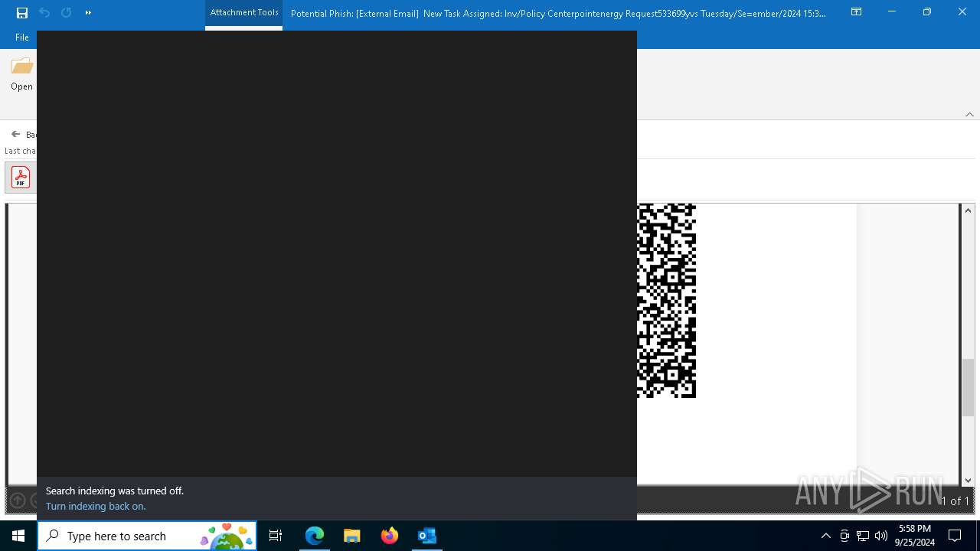Viewport: 980px width, 551px height.
Task: Click the Open folder button
Action: point(21,74)
